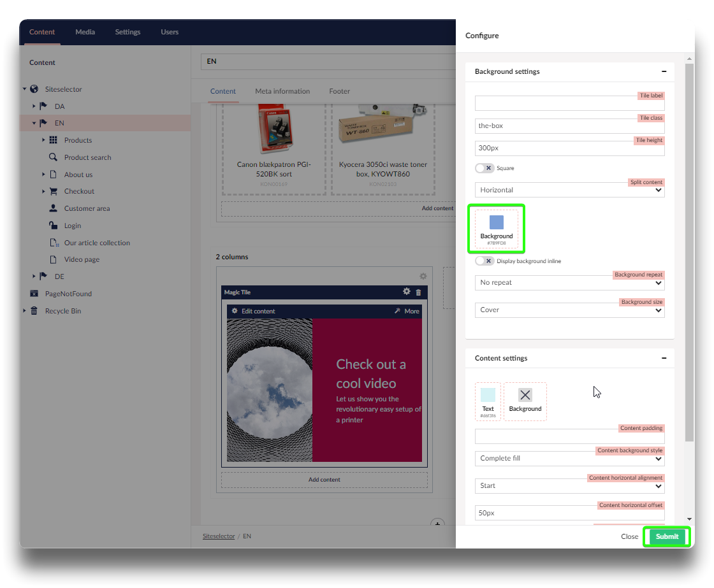
Task: Open the Background repeat dropdown
Action: point(569,282)
